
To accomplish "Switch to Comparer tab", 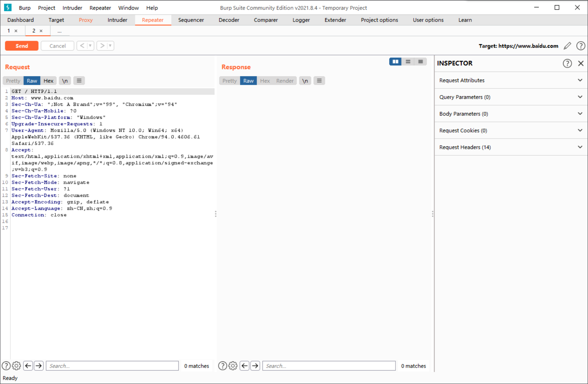I will pos(266,20).
